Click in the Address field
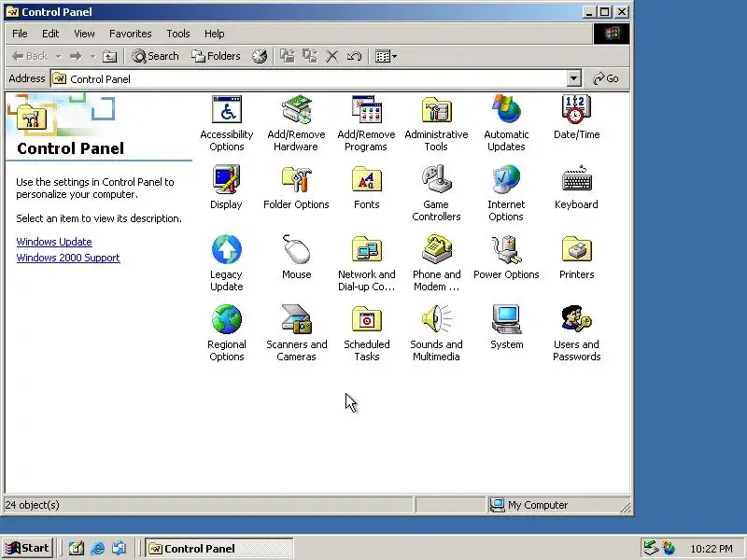 click(309, 79)
